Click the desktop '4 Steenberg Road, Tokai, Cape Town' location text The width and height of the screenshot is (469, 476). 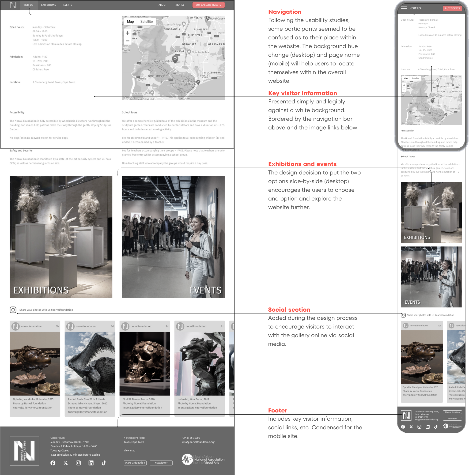[x=54, y=82]
